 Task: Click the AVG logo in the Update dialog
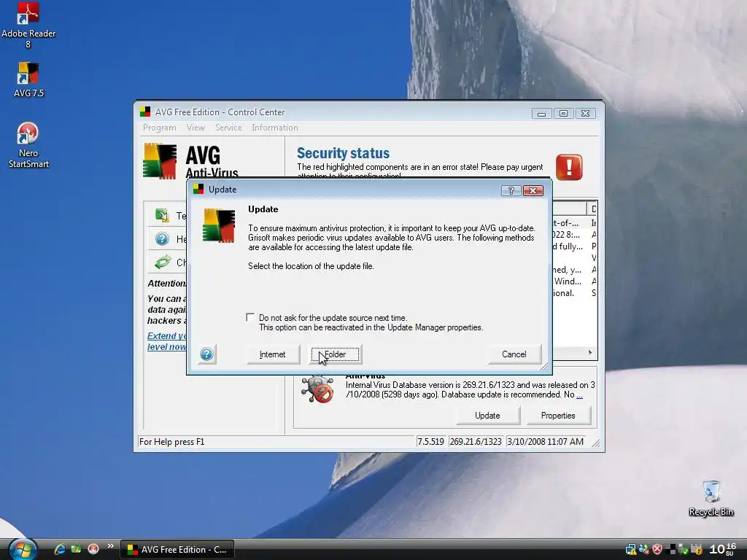[219, 225]
